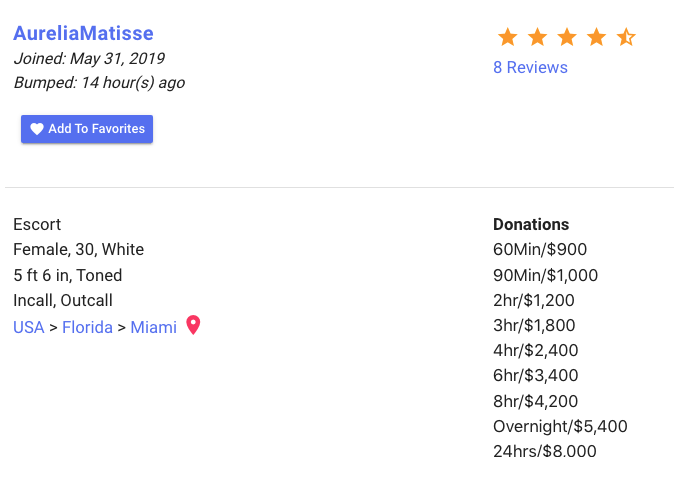This screenshot has width=674, height=478.
Task: Follow the Florida breadcrumb link
Action: [87, 328]
